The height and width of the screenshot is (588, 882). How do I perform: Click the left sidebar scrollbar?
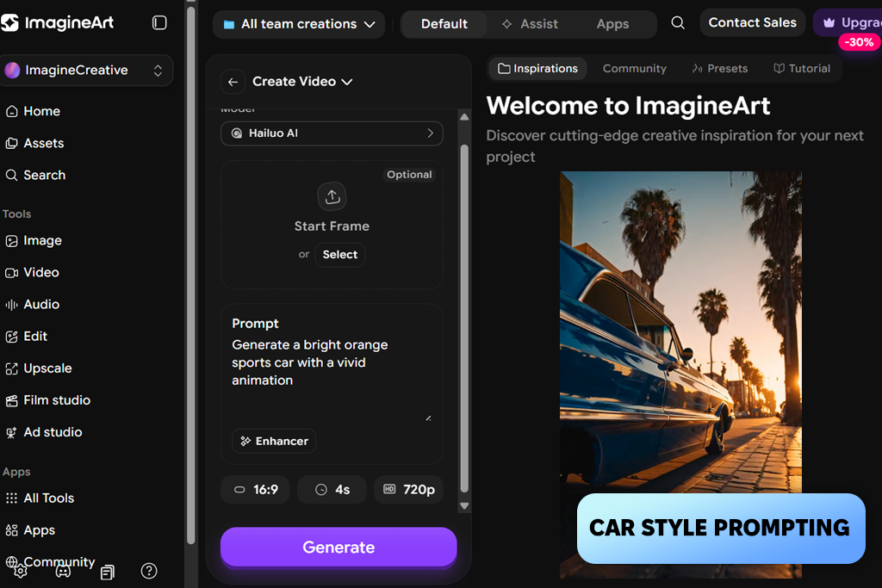[x=190, y=275]
